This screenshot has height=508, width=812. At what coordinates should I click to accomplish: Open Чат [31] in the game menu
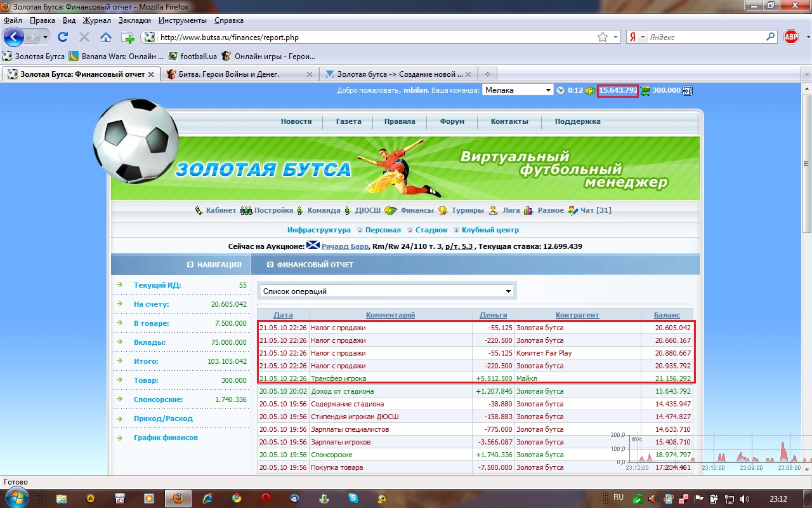point(595,210)
